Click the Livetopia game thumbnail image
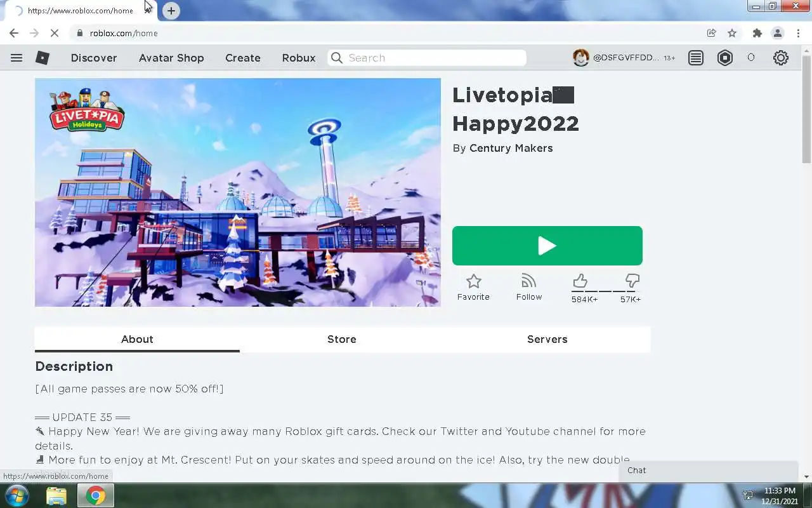 pos(238,192)
